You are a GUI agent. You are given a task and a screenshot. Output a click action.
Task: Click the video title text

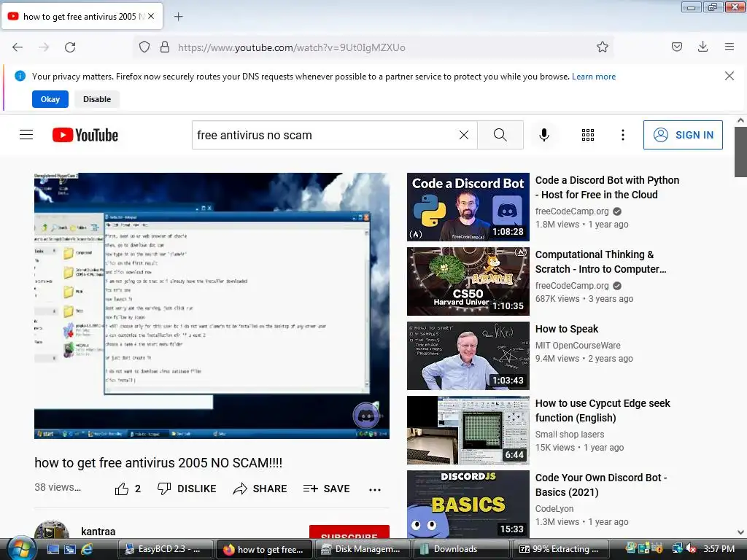tap(158, 463)
